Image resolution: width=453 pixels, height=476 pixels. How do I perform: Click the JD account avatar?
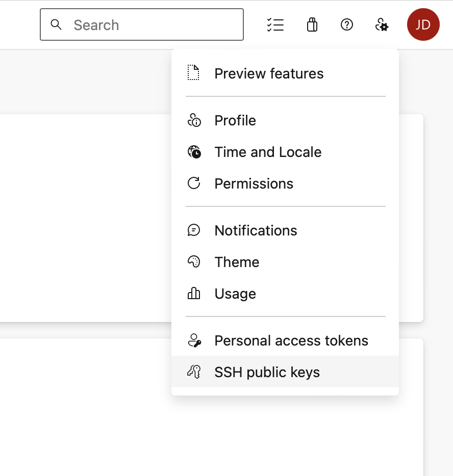point(423,24)
